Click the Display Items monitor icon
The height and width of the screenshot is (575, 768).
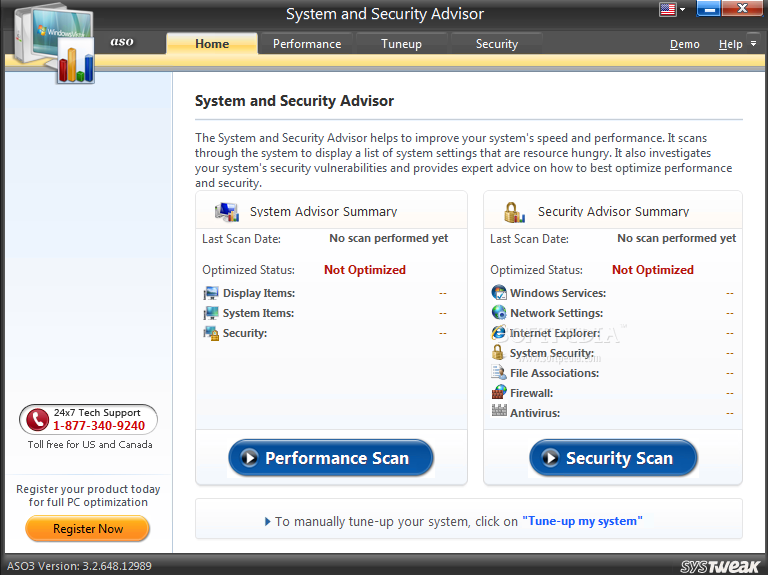211,293
